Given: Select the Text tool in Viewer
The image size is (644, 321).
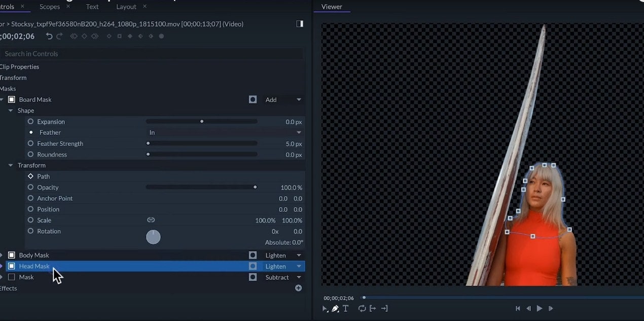Looking at the screenshot, I should click(346, 308).
